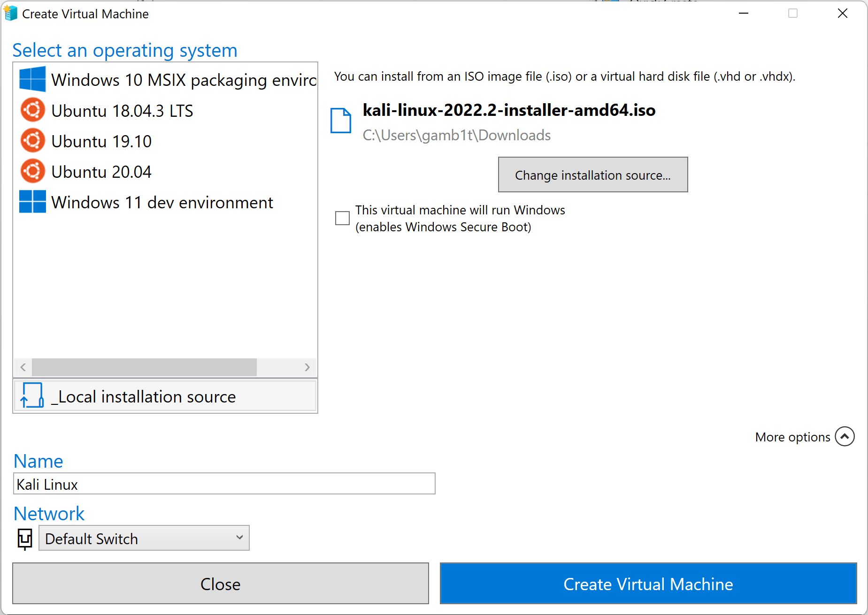Click the Ubuntu 19.10 logo icon
Viewport: 868px width, 615px height.
coord(32,140)
